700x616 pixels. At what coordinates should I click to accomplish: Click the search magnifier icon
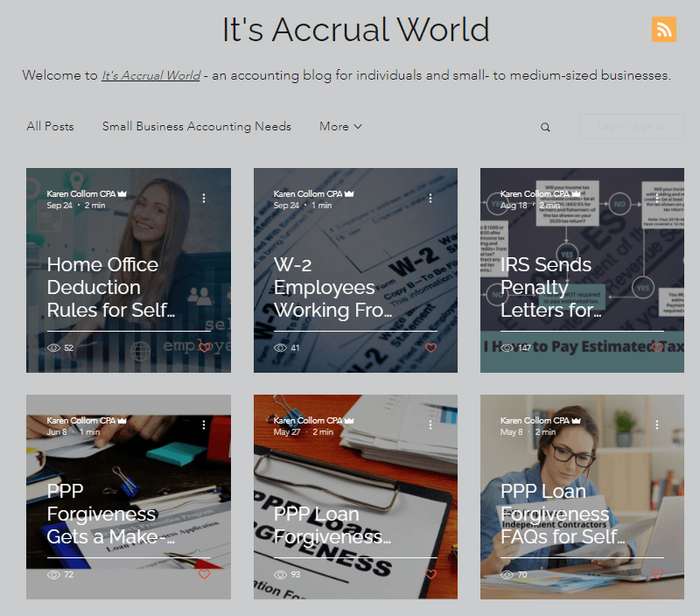(545, 127)
